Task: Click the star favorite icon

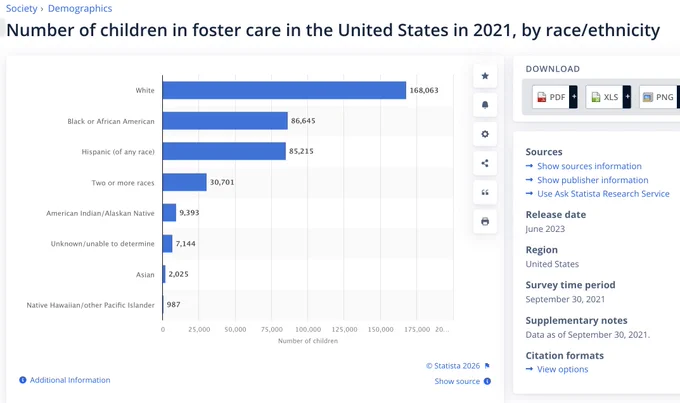Action: point(485,76)
